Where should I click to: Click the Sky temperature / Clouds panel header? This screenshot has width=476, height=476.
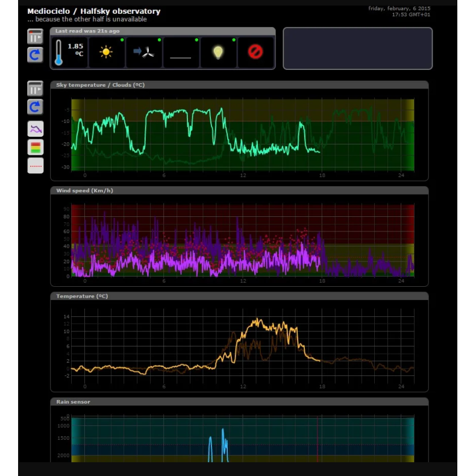[239, 85]
